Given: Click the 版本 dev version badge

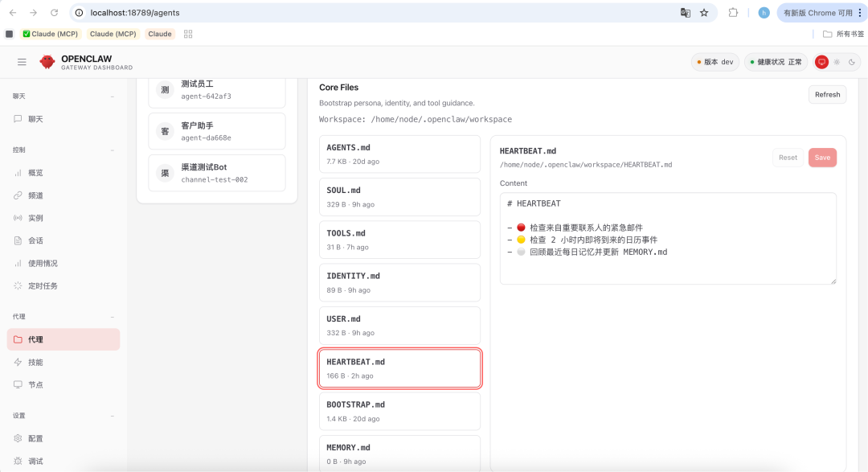Looking at the screenshot, I should point(715,62).
